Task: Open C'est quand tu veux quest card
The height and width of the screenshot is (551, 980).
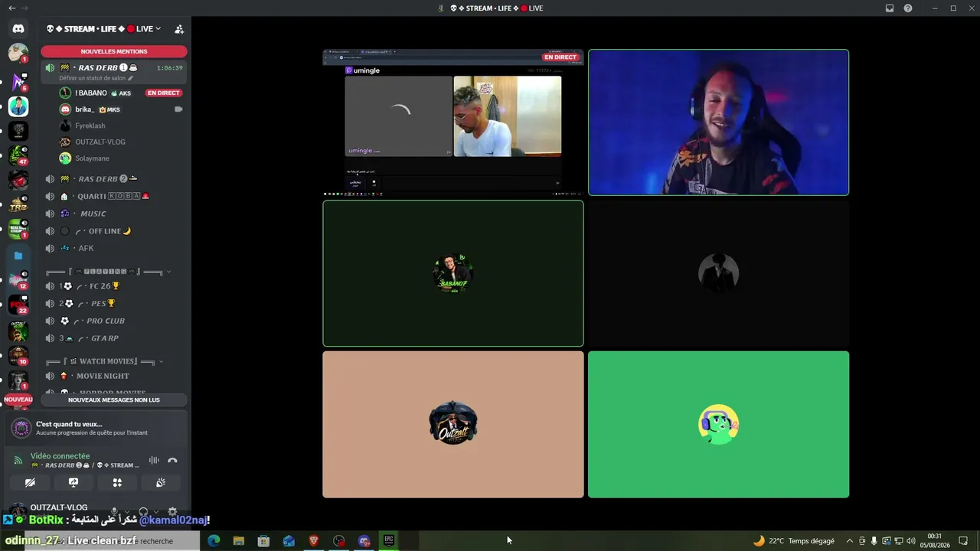Action: pyautogui.click(x=96, y=428)
